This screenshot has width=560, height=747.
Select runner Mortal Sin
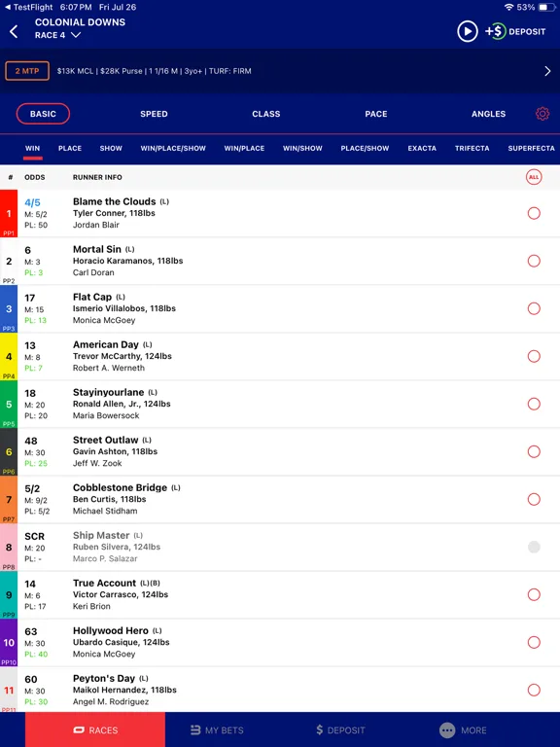click(x=534, y=261)
